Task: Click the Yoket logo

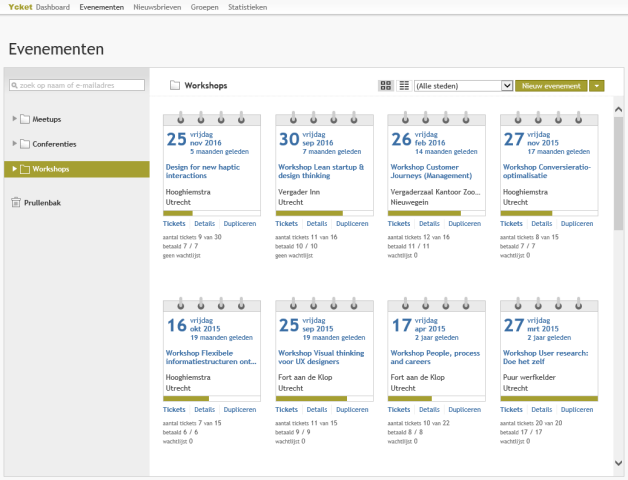Action: [19, 7]
